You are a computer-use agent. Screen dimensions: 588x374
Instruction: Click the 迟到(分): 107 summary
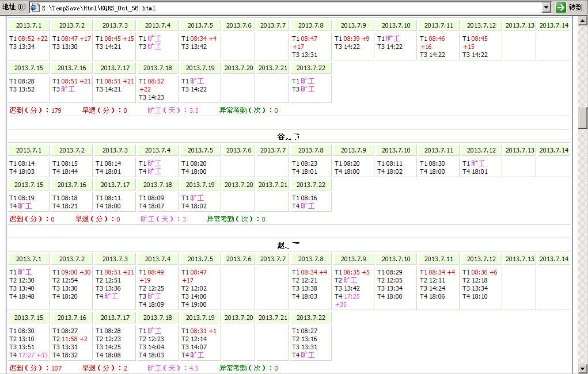pyautogui.click(x=35, y=368)
